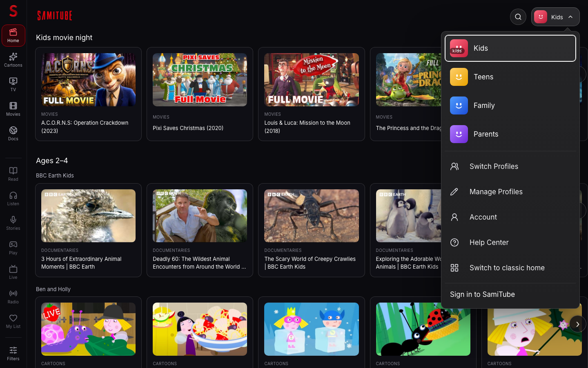Open My List heart icon
The width and height of the screenshot is (588, 368).
pos(13,321)
